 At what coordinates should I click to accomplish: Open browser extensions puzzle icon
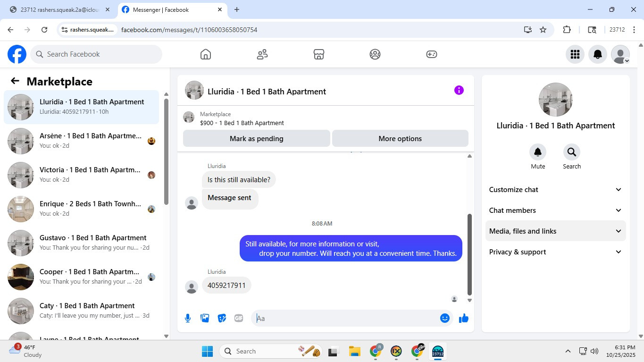pyautogui.click(x=567, y=30)
